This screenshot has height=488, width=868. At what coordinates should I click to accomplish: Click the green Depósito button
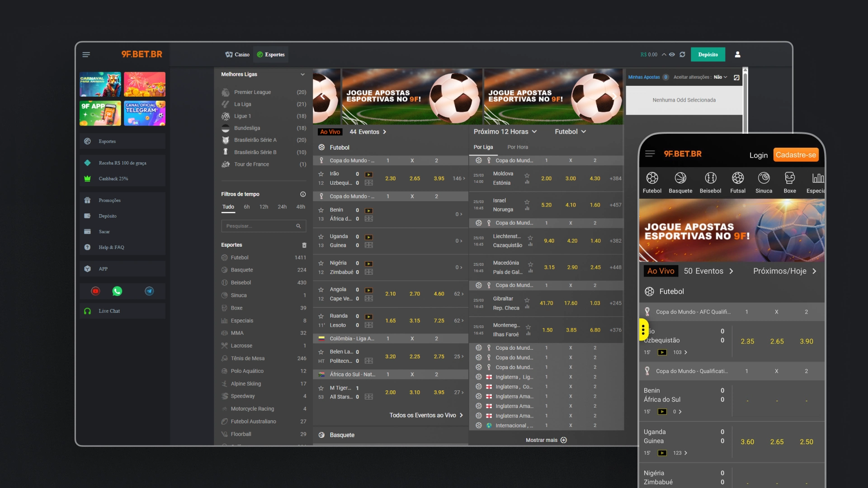tap(708, 55)
